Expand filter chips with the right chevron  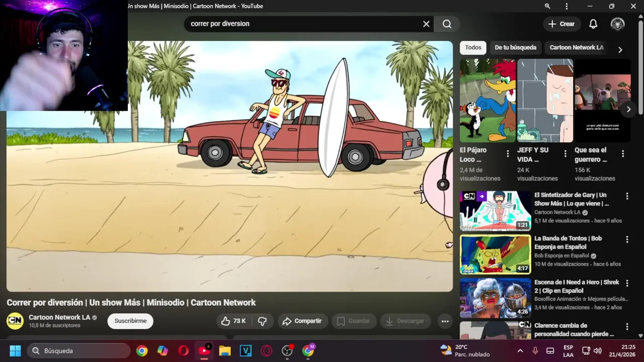tap(620, 49)
